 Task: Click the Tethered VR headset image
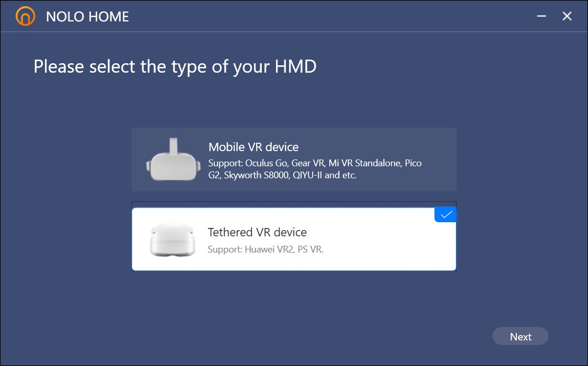(x=172, y=240)
